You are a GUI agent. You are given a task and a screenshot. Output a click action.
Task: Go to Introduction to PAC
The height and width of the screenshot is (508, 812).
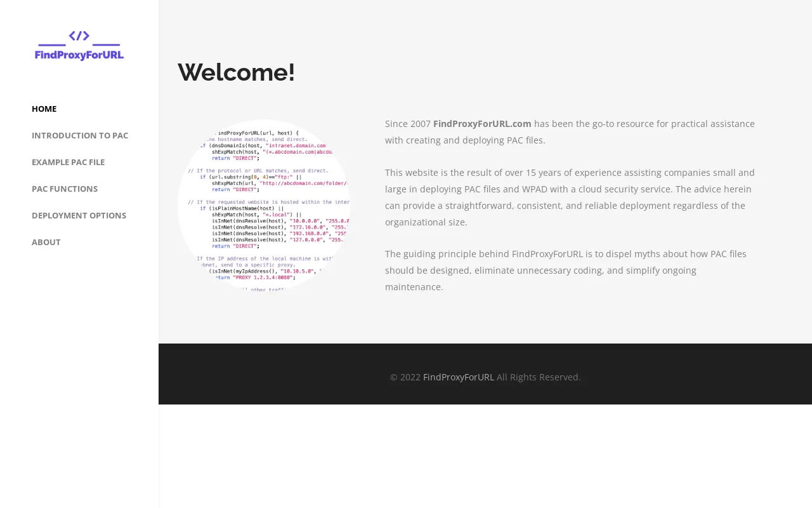coord(80,135)
